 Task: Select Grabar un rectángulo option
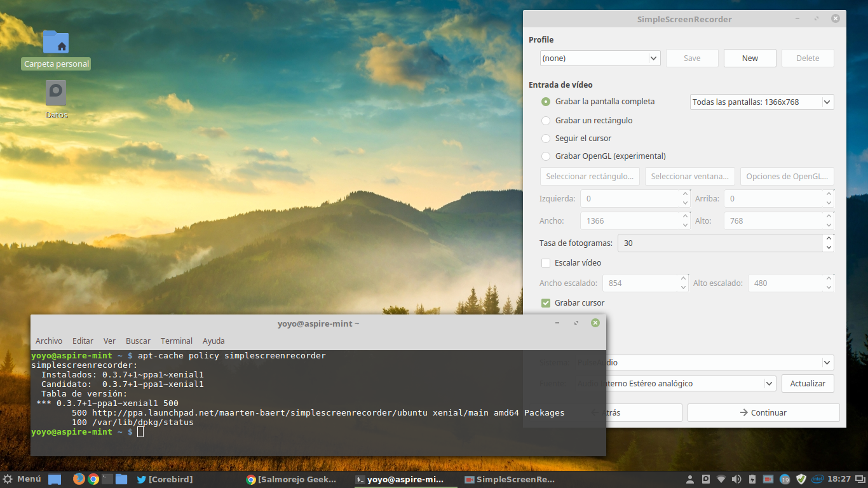coord(587,120)
